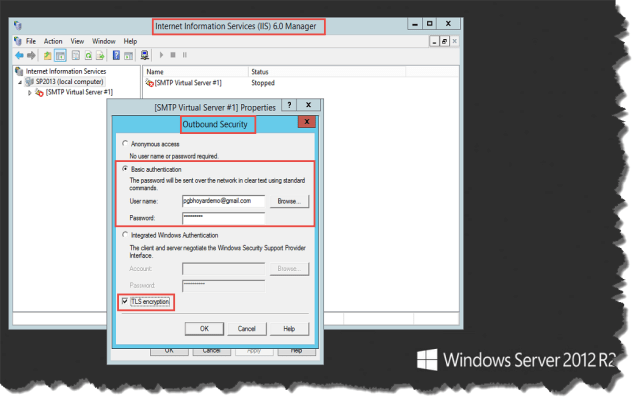Open the View menu
Image resolution: width=640 pixels, height=405 pixels.
(x=77, y=41)
